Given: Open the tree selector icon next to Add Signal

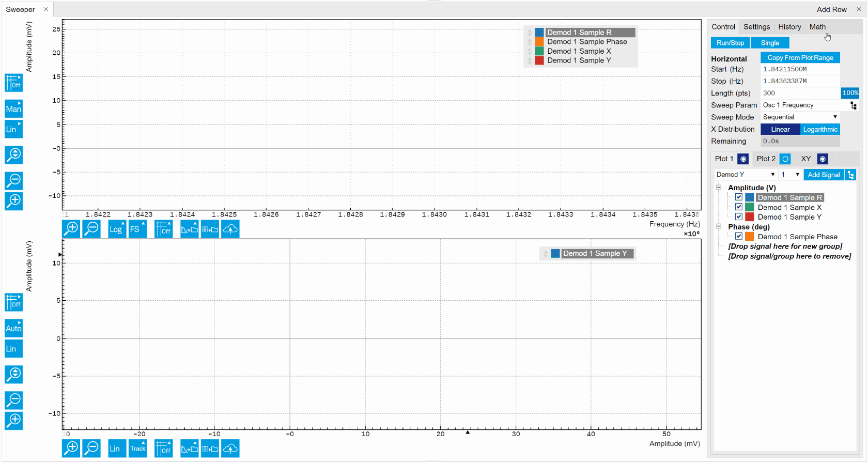Looking at the screenshot, I should coord(850,175).
